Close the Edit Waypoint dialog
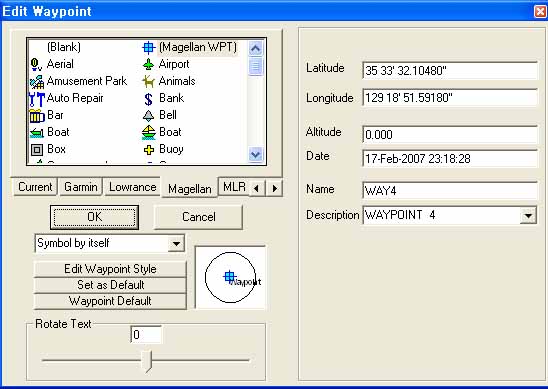Screen dimensions: 548x389 click(540, 12)
